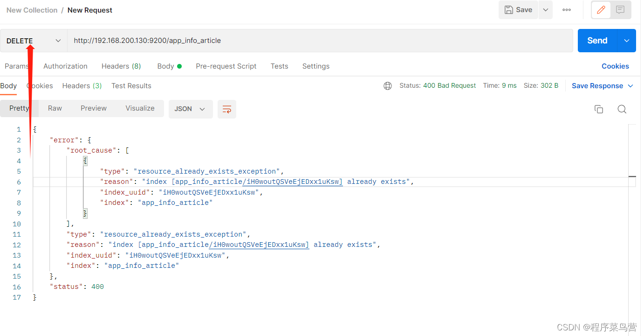Select the comment mode icon
Image resolution: width=644 pixels, height=336 pixels.
click(x=620, y=10)
